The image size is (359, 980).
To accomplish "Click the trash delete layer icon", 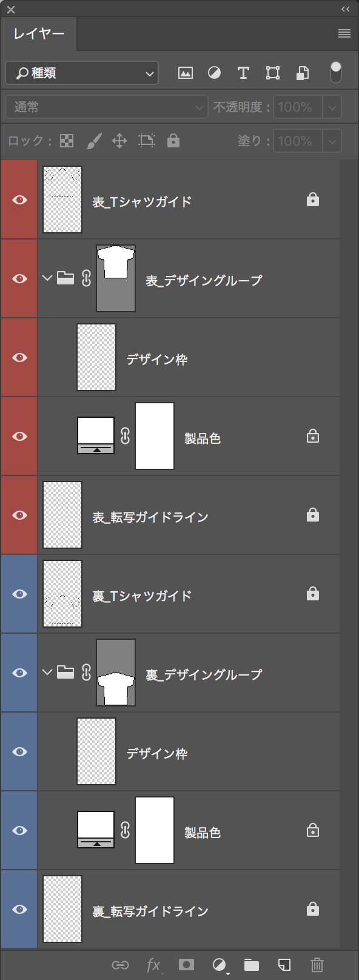I will [317, 965].
